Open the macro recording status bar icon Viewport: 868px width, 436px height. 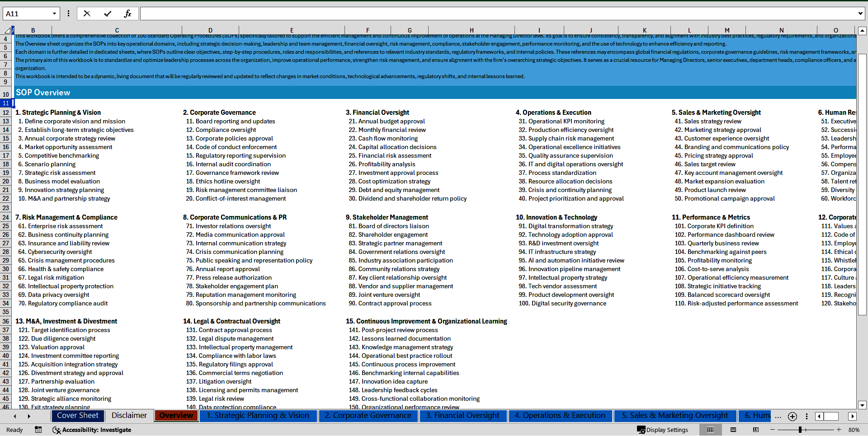click(x=38, y=430)
